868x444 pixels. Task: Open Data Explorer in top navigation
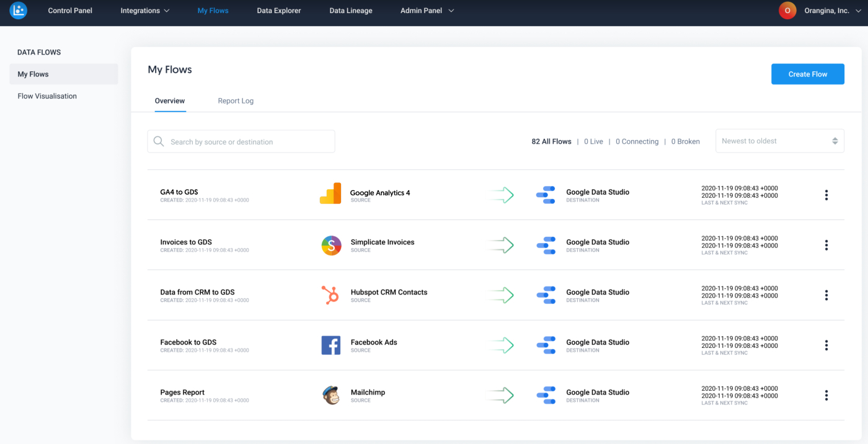point(279,11)
